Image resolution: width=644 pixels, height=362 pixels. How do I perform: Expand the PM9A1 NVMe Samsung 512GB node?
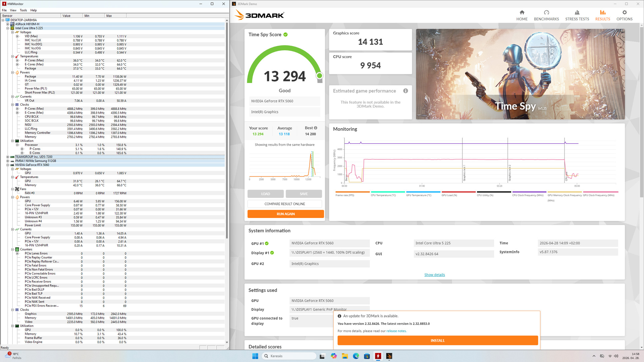(8, 161)
